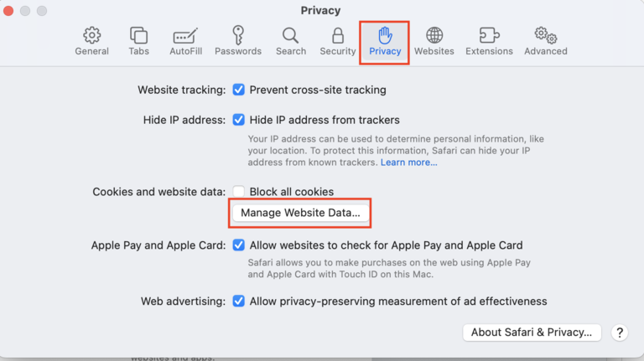Toggle Apple Pay and Apple Card checkbox
Screen dimensions: 644x361
[x=239, y=245]
